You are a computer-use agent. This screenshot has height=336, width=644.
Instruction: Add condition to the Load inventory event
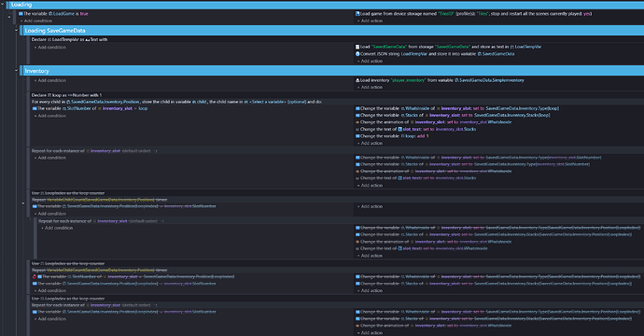pos(50,80)
